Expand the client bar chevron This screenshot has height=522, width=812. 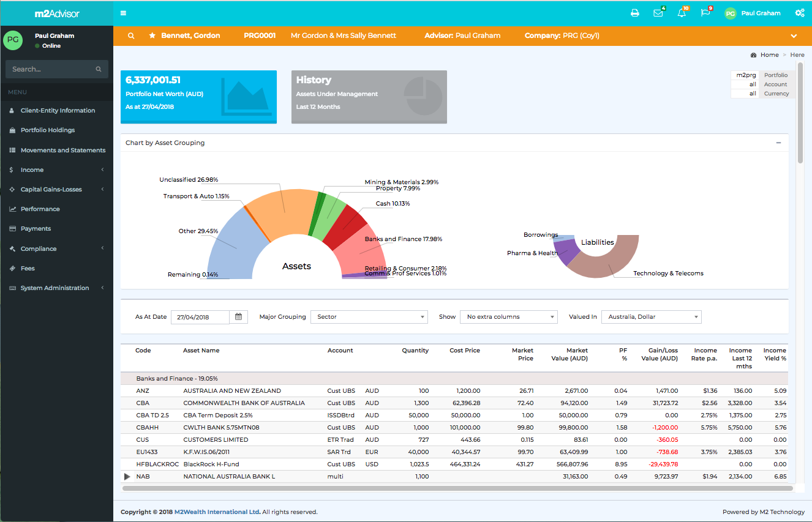coord(794,36)
